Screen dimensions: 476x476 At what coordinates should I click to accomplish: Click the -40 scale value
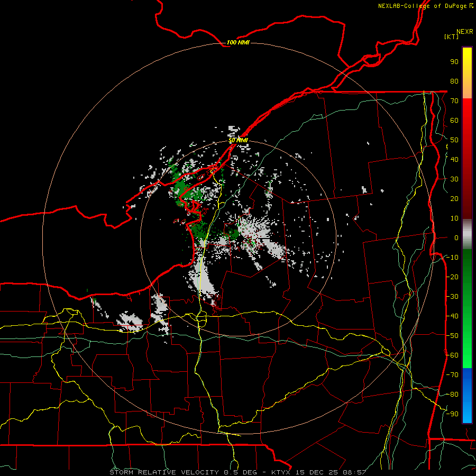tap(452, 316)
